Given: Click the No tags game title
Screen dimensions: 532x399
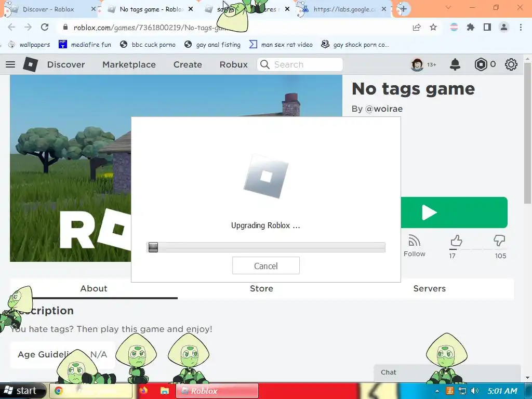Looking at the screenshot, I should click(x=413, y=89).
